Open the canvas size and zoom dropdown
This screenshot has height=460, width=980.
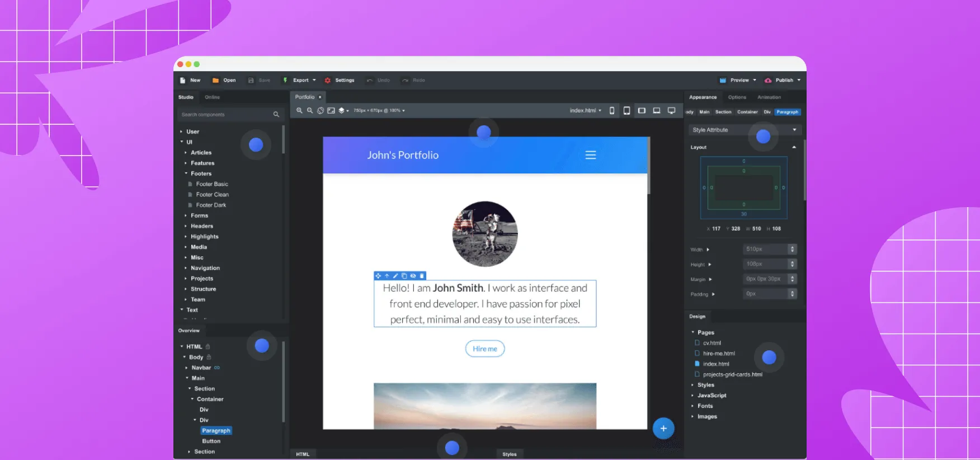tap(379, 111)
